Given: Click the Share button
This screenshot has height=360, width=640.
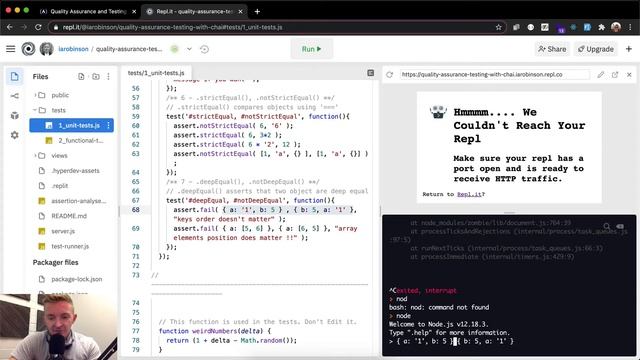Looking at the screenshot, I should pyautogui.click(x=552, y=49).
